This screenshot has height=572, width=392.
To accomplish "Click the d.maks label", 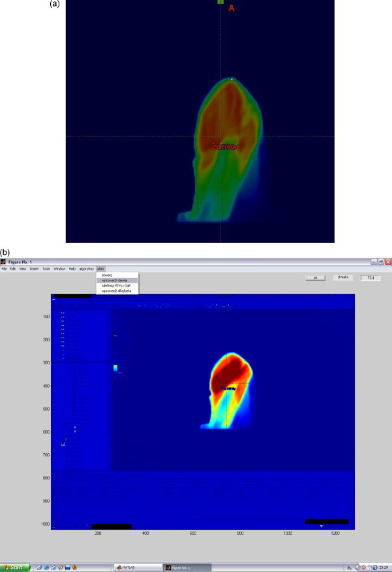I will tap(343, 278).
